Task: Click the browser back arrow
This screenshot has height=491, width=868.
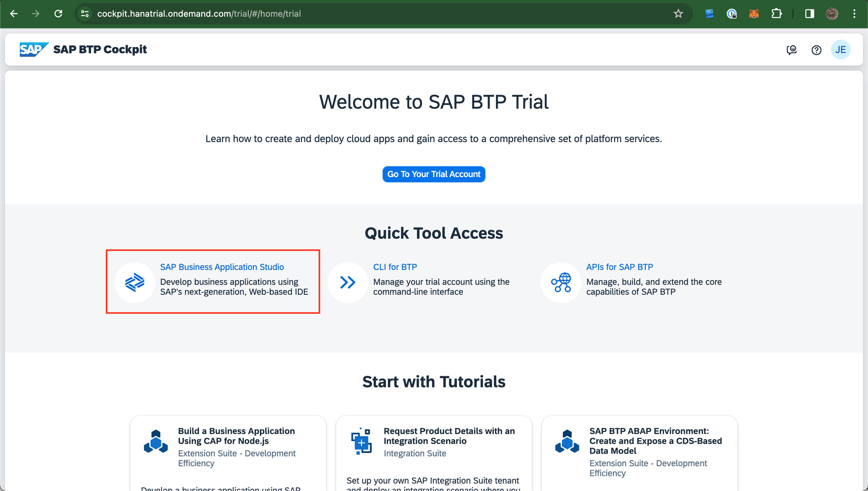Action: (x=14, y=14)
